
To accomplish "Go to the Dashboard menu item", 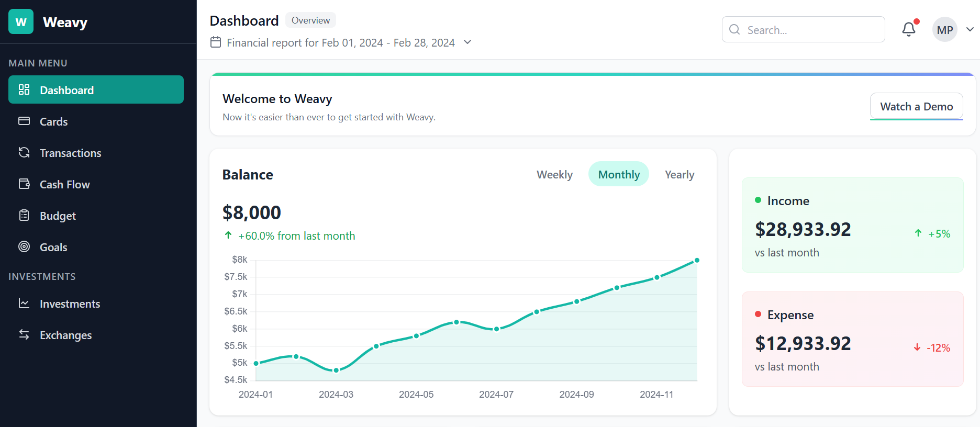I will click(x=96, y=90).
